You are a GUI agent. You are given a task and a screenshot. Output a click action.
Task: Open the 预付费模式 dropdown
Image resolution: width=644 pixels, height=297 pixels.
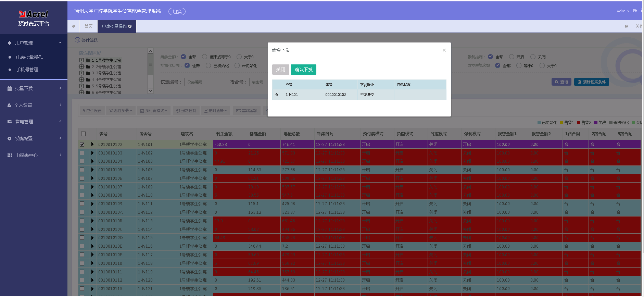coord(153,111)
